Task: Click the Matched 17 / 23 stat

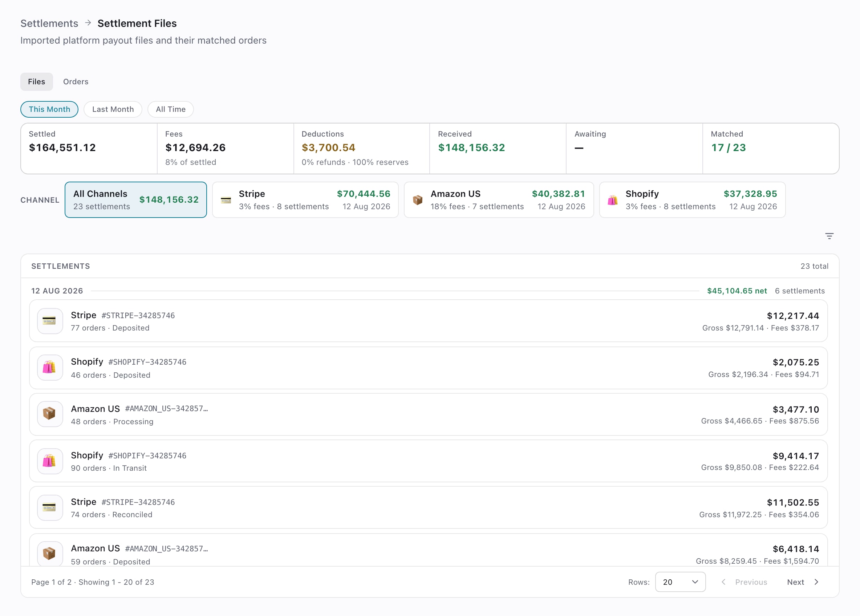Action: tap(771, 148)
